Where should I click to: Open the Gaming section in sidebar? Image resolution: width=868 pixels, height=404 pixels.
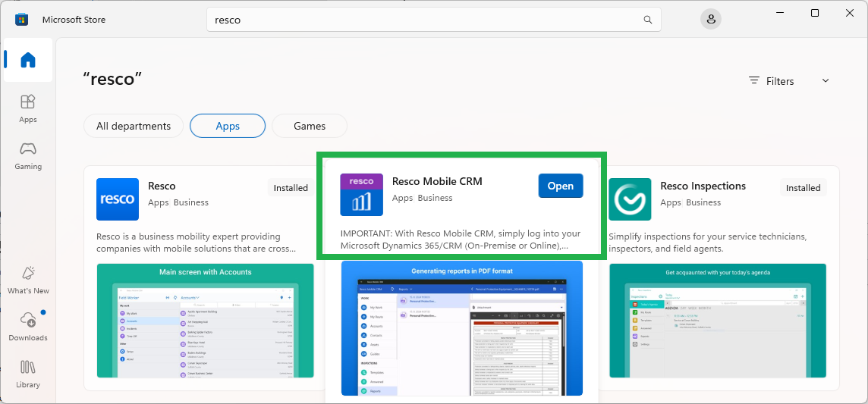pos(27,155)
